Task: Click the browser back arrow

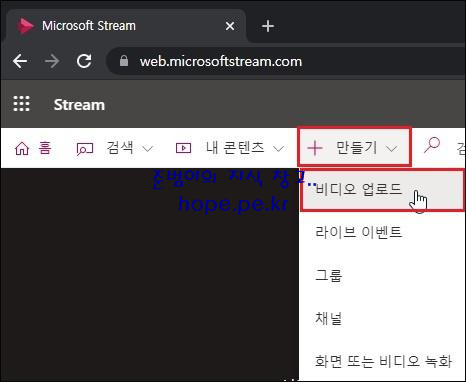Action: 20,61
